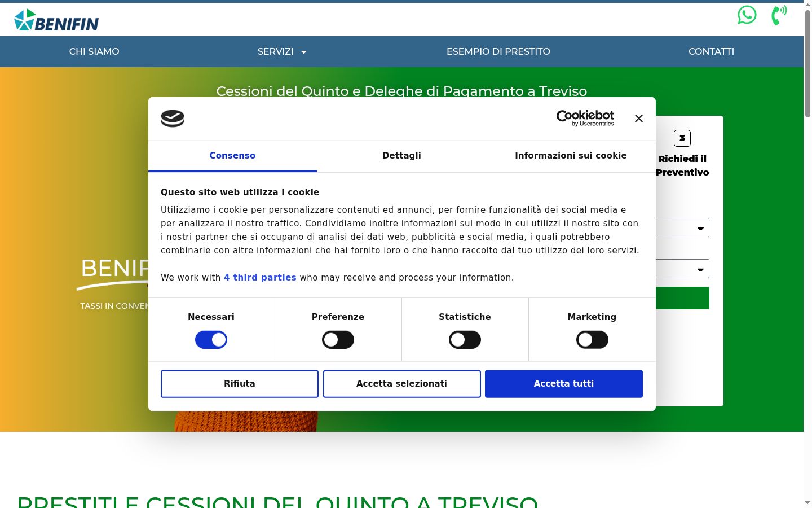
Task: Expand the Servizi menu dropdown arrow
Action: pyautogui.click(x=304, y=52)
